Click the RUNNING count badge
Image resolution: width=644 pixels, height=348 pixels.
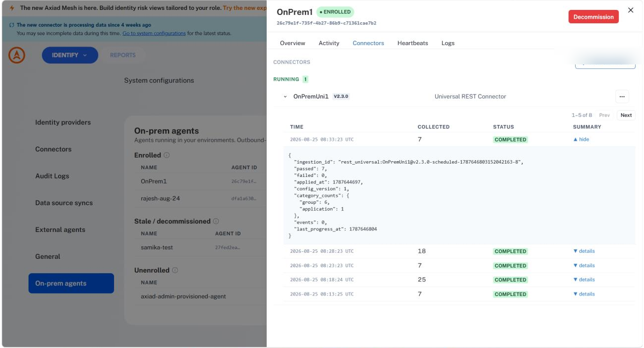coord(305,79)
